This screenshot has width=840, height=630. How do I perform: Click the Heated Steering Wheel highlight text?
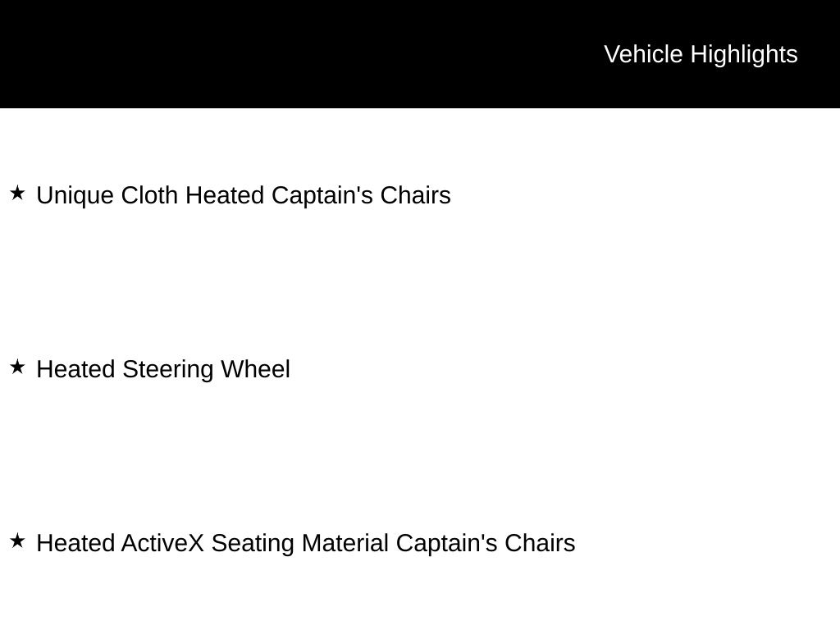click(x=163, y=370)
